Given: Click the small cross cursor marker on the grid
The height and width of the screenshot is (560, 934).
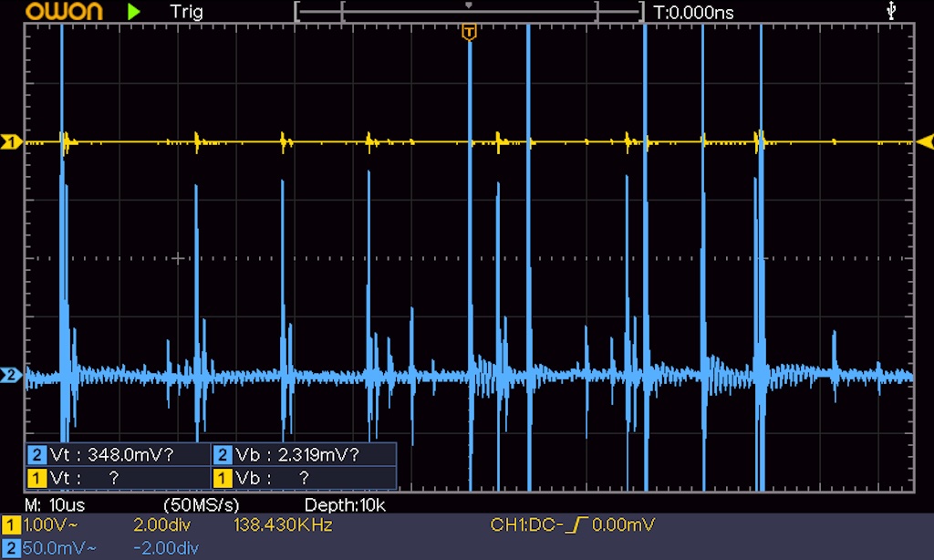Looking at the screenshot, I should click(178, 258).
